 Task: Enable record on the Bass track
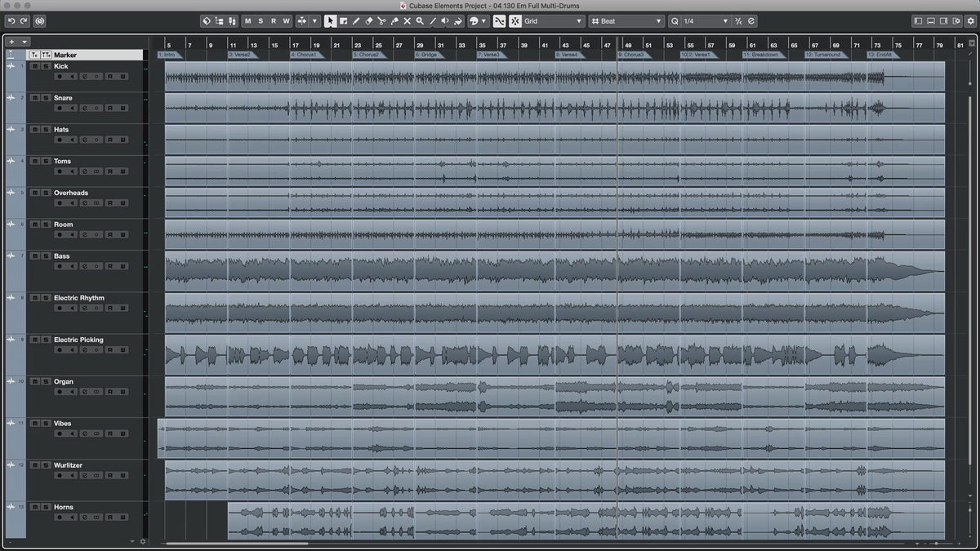[x=60, y=265]
